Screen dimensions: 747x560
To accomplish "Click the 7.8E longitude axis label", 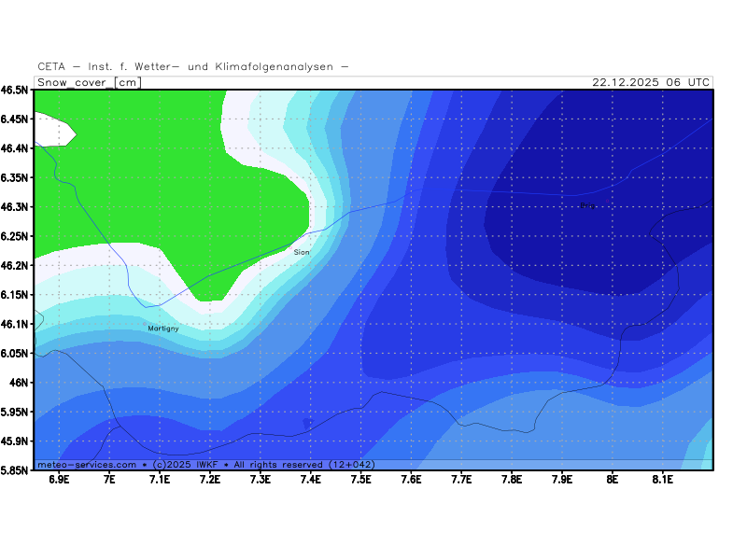I will 511,480.
